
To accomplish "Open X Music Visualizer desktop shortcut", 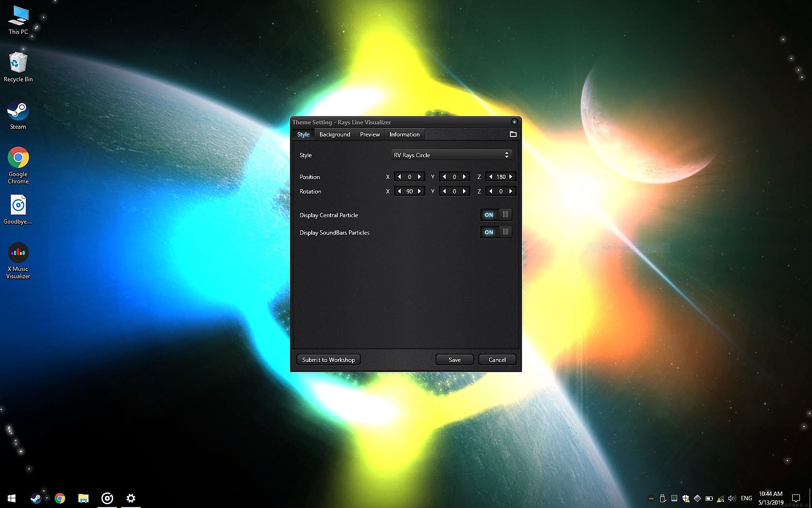I will tap(18, 260).
